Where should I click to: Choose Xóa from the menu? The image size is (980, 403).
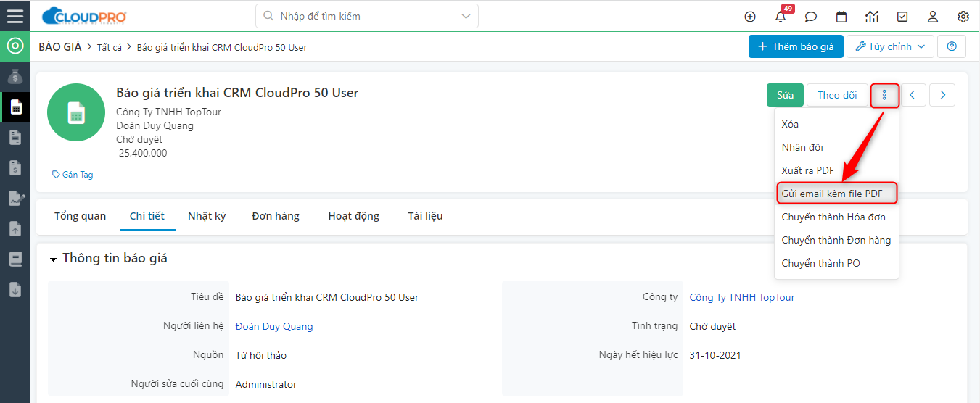[x=836, y=124]
